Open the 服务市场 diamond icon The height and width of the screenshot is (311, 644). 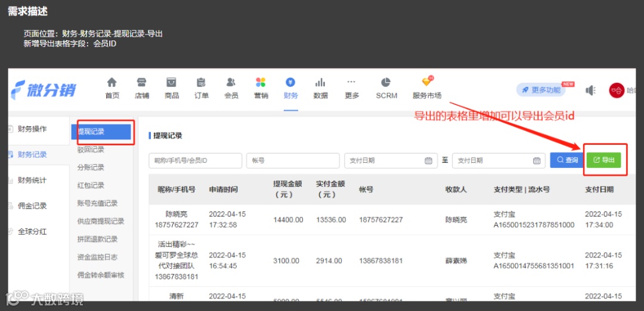[427, 82]
